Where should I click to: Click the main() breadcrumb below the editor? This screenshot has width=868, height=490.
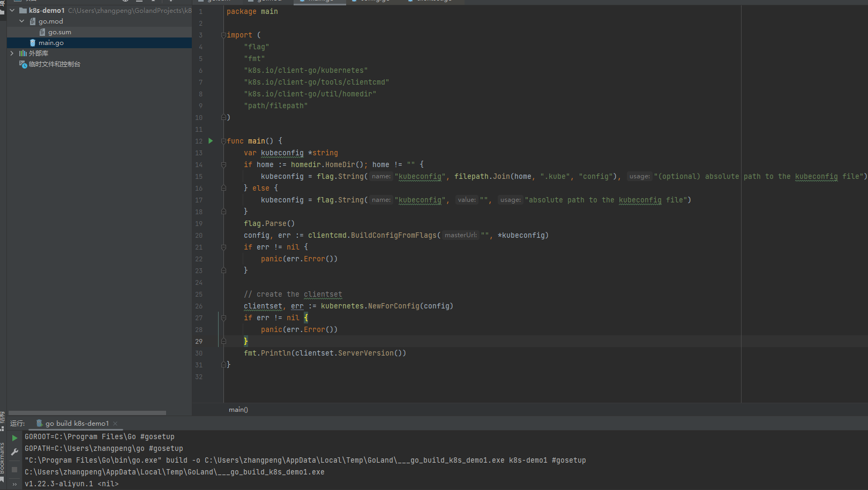click(238, 410)
